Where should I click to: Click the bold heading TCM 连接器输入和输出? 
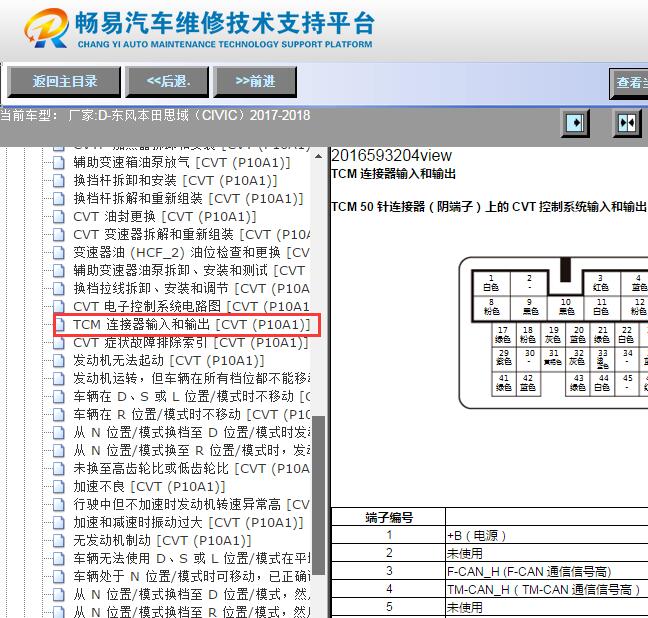(393, 174)
